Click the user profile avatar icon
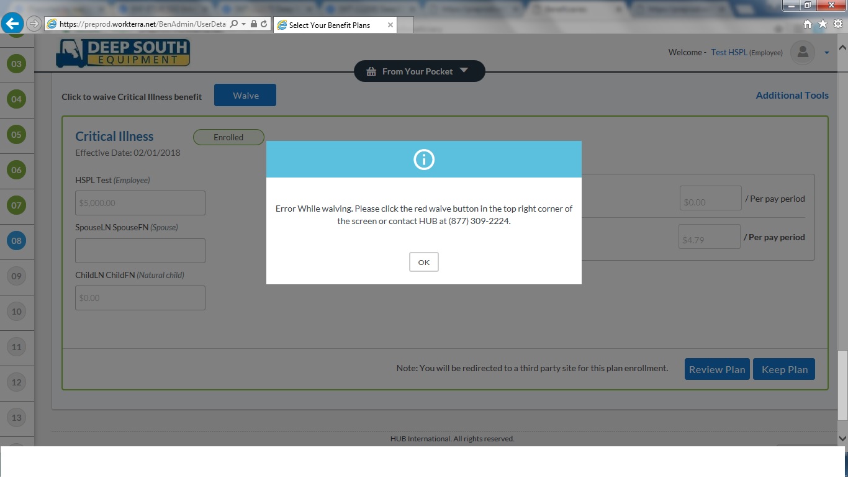Image resolution: width=848 pixels, height=504 pixels. pos(802,53)
